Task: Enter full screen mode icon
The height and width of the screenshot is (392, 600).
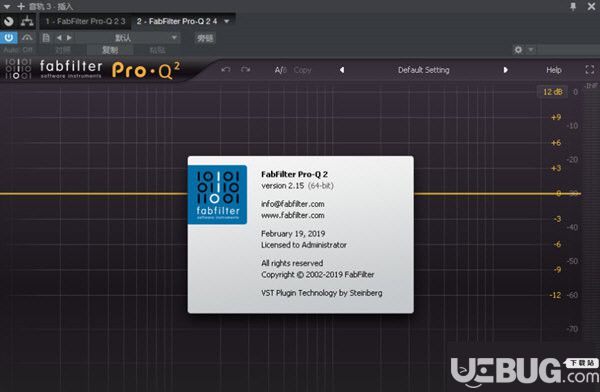Action: (x=590, y=70)
